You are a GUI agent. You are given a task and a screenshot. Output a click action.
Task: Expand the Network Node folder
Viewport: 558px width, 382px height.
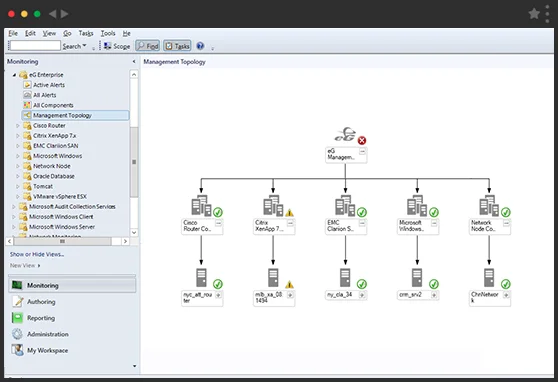pos(18,166)
